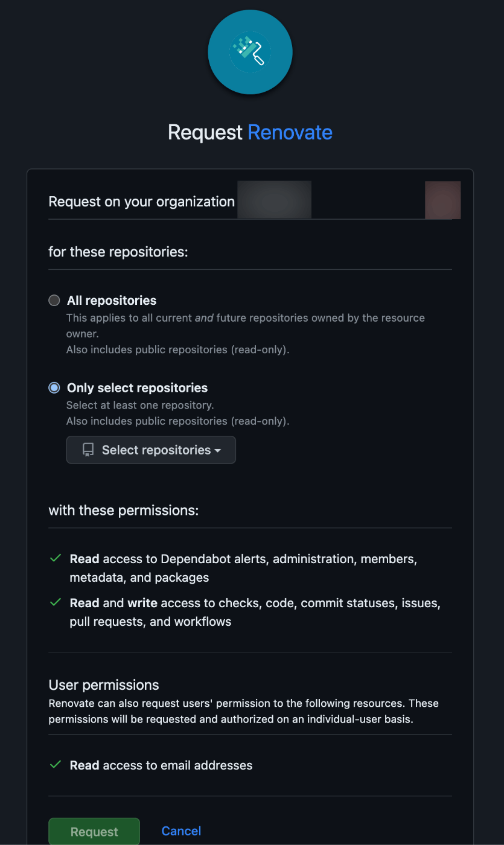Open the Select repositories dropdown

(151, 450)
